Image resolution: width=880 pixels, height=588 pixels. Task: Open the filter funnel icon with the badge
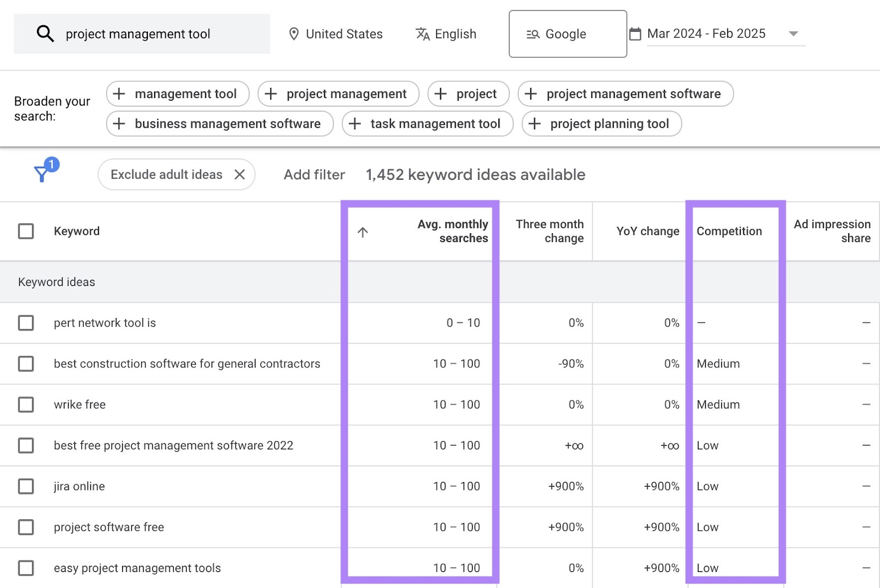coord(42,174)
